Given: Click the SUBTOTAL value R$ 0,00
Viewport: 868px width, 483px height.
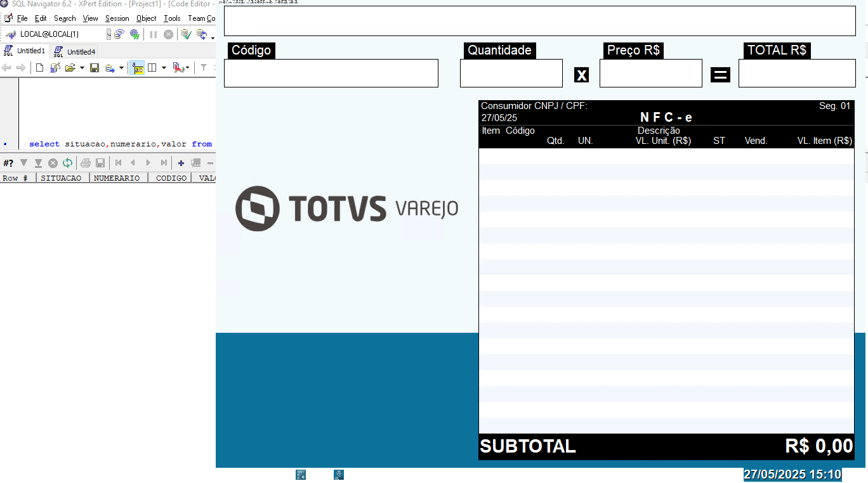Looking at the screenshot, I should click(x=819, y=446).
